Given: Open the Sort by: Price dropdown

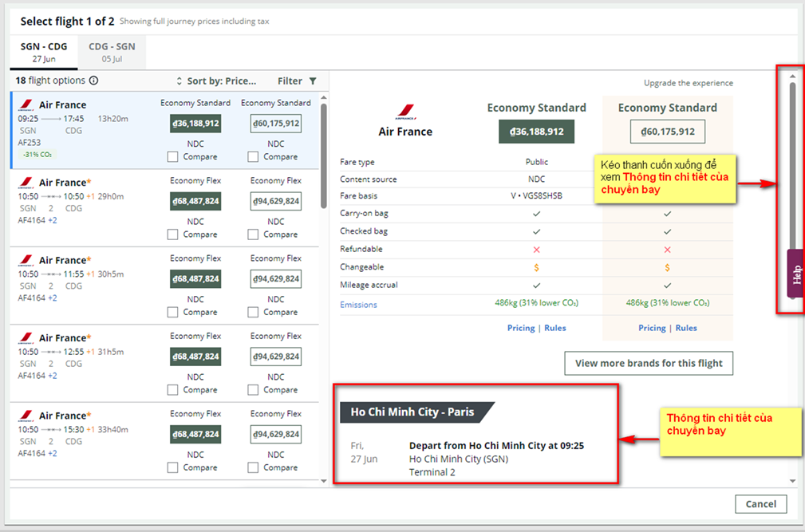Looking at the screenshot, I should [216, 81].
